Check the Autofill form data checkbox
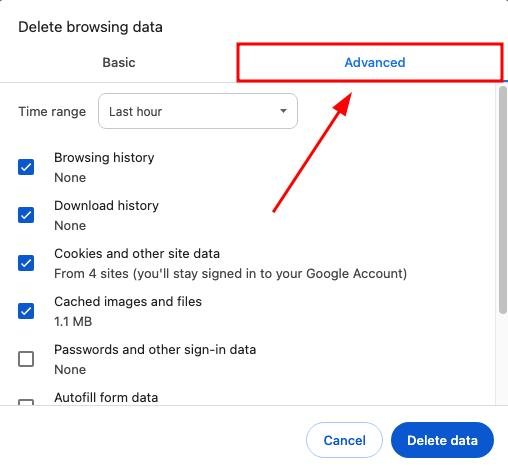Screen dimensions: 508x472 point(26,402)
